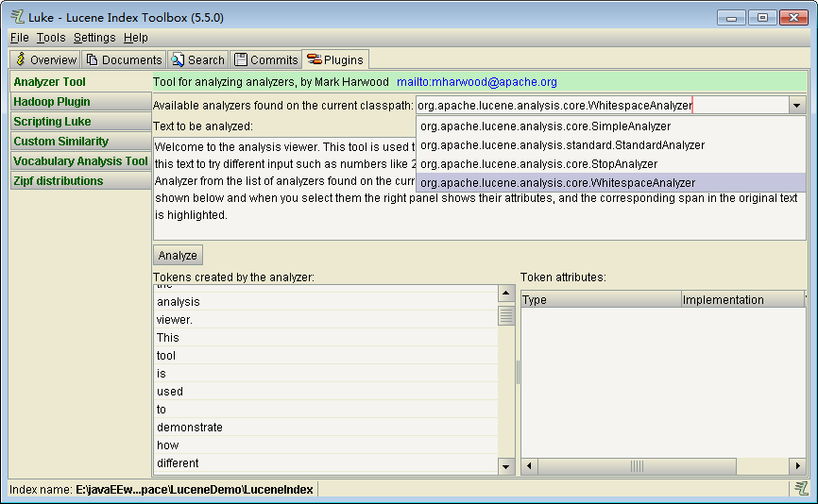
Task: Select the 'demonstrate' token in list
Action: pos(190,428)
